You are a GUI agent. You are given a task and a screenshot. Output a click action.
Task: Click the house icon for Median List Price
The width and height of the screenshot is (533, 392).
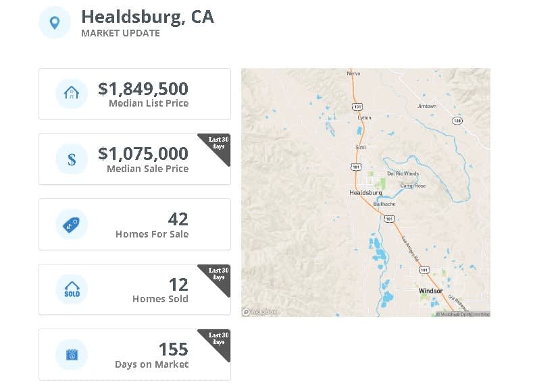(72, 93)
